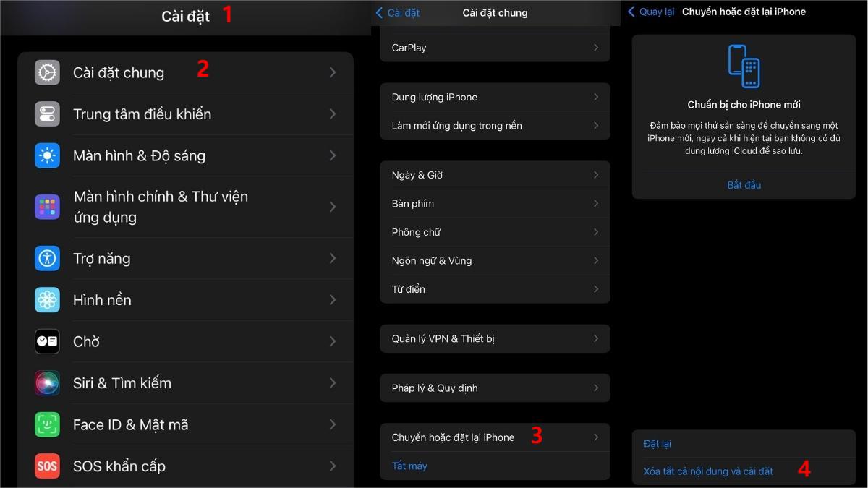Viewport: 868px width, 488px height.
Task: Expand chevron on SOS khẩn cấp row
Action: (x=333, y=466)
